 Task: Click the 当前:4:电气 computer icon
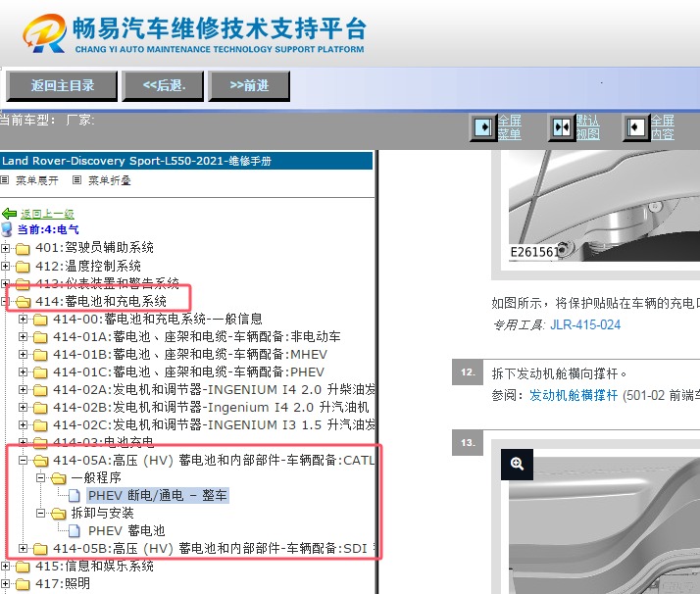(7, 229)
